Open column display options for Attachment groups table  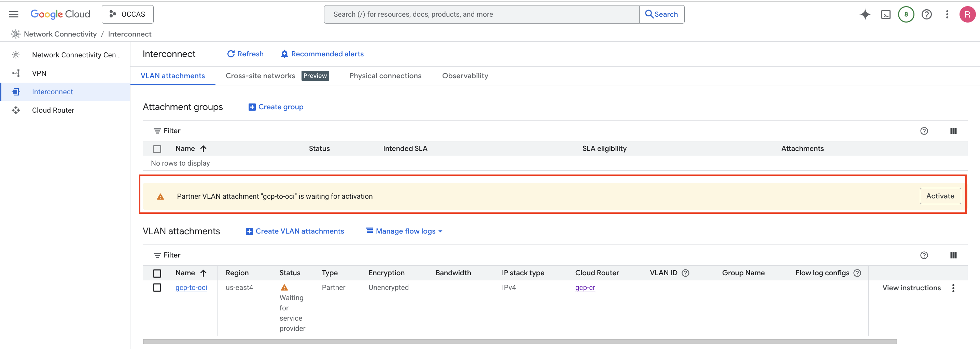(953, 131)
